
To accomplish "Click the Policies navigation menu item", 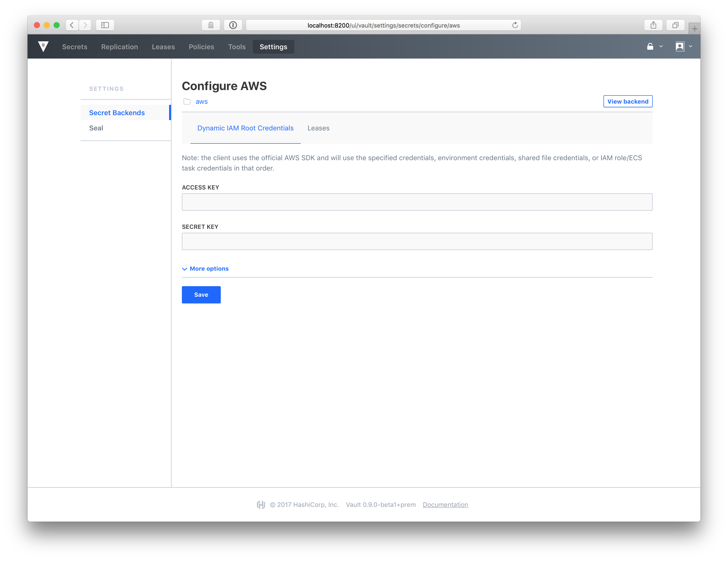I will 201,47.
